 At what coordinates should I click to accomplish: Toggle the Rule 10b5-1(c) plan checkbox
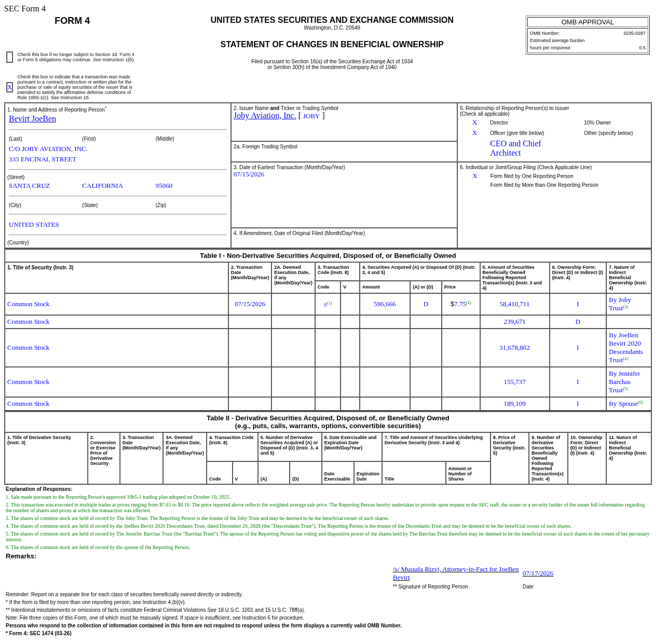click(9, 87)
